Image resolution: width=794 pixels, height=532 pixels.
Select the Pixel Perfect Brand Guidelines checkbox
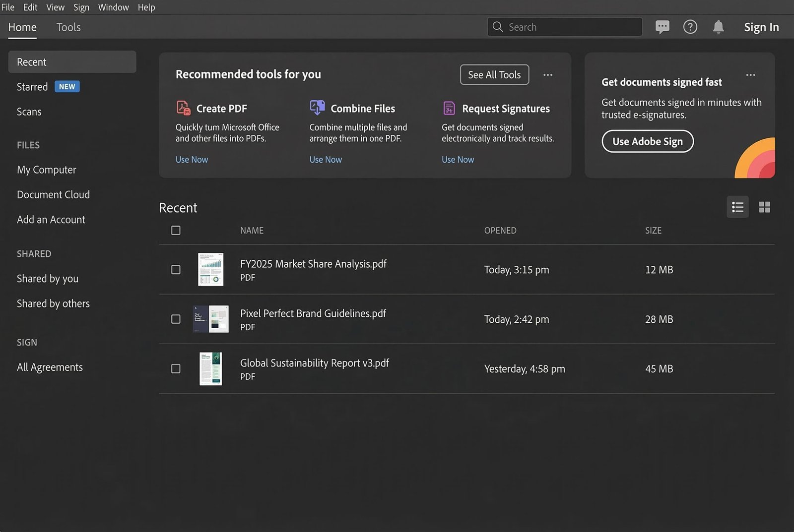tap(176, 319)
